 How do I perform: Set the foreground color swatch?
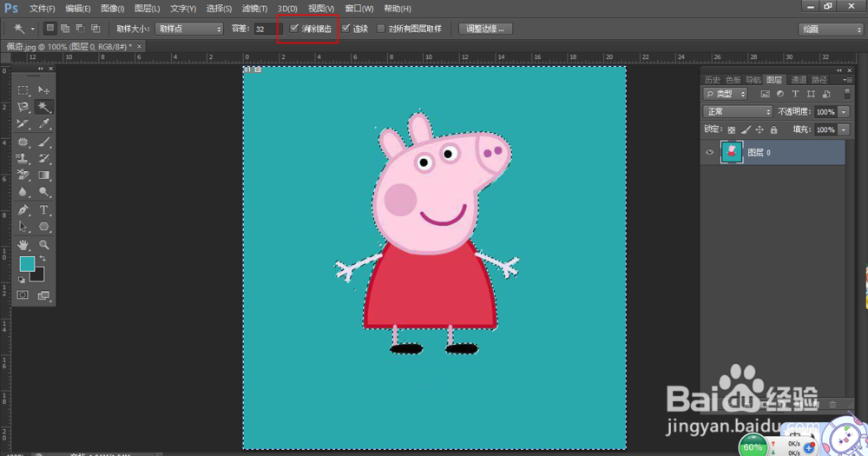(27, 264)
